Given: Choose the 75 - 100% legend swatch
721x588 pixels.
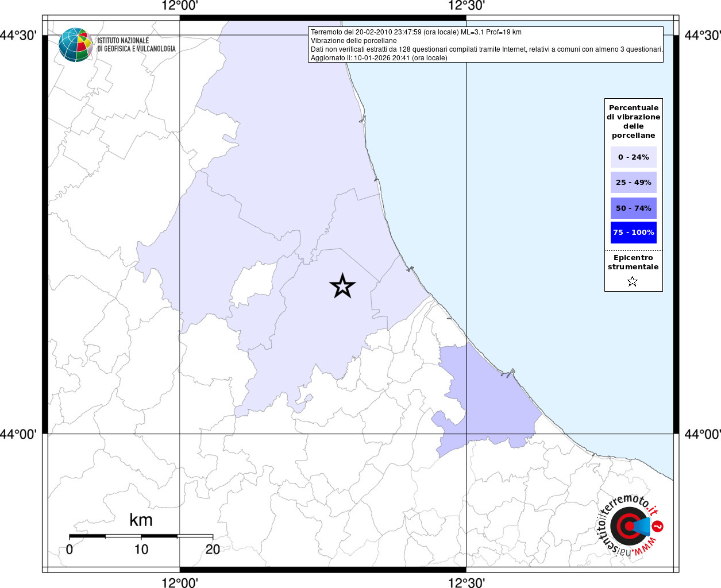Looking at the screenshot, I should click(633, 233).
